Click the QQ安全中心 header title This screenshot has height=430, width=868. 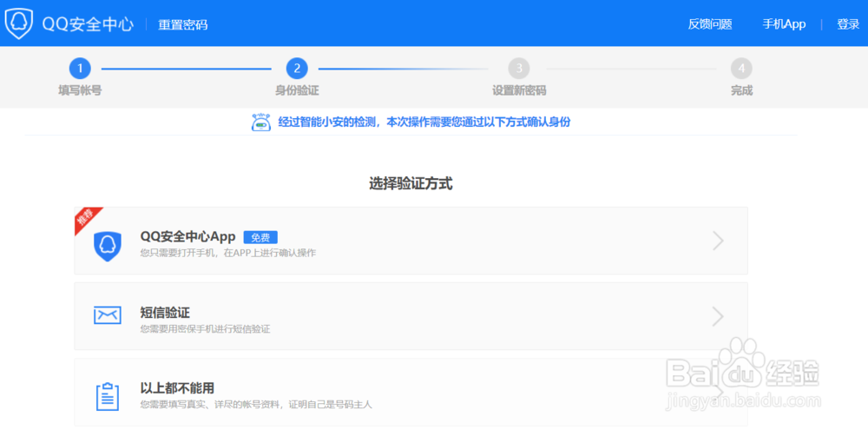click(x=88, y=24)
